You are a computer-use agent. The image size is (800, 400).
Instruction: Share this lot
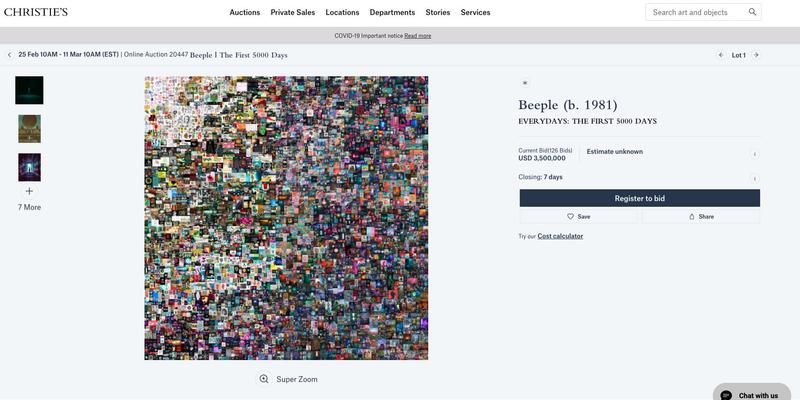point(701,216)
